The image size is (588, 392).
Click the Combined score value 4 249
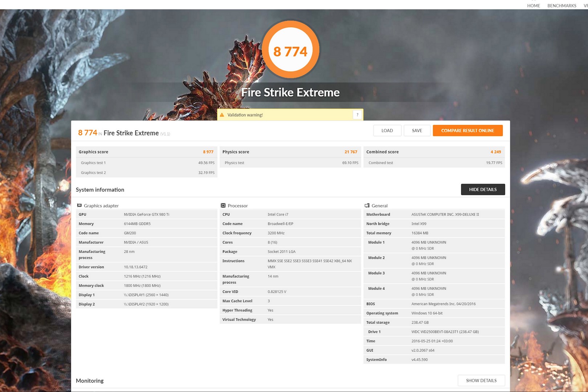pos(495,152)
